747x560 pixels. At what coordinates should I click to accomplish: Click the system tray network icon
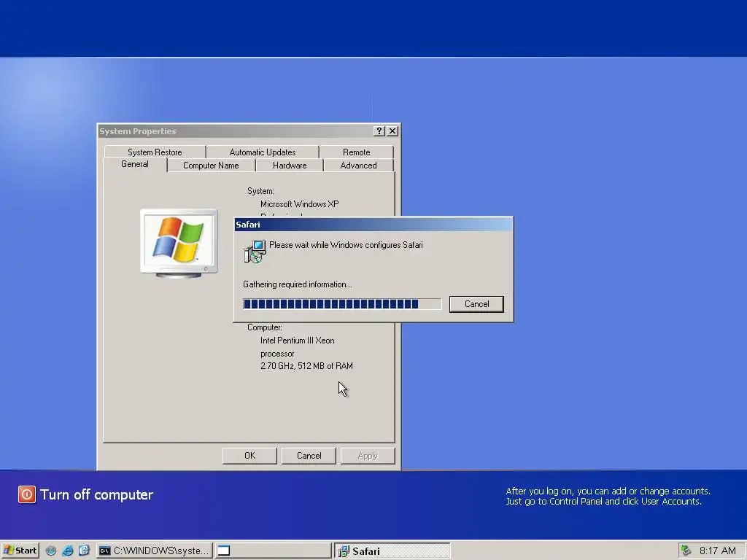click(x=686, y=551)
